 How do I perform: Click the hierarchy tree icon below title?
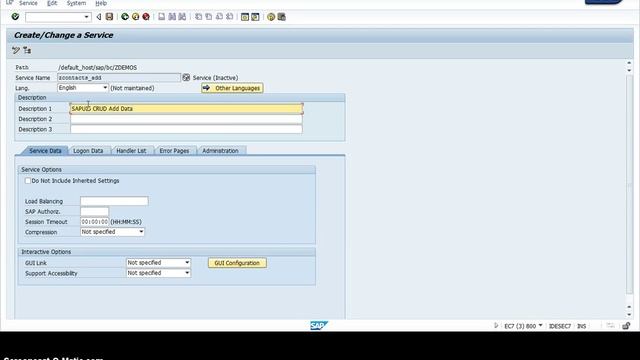pyautogui.click(x=27, y=51)
